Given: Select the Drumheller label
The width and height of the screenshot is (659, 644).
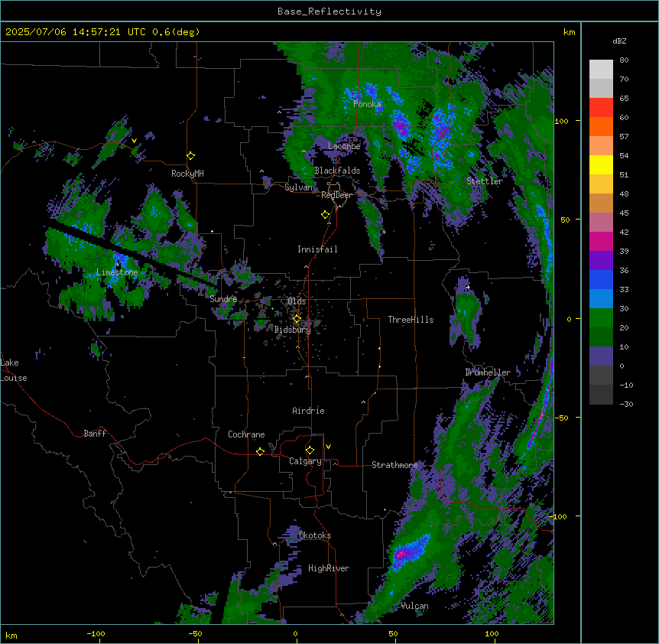Looking at the screenshot, I should tap(488, 372).
